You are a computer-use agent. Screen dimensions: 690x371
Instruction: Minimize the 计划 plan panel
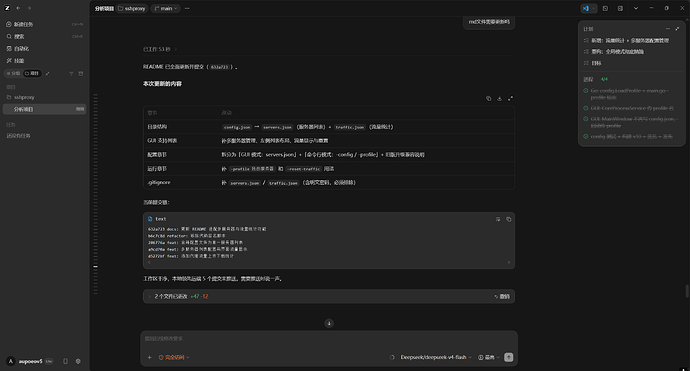click(668, 29)
